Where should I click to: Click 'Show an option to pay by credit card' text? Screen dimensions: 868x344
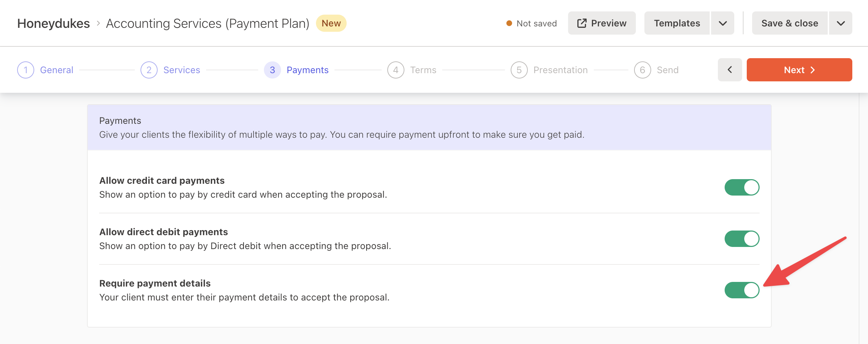coord(243,194)
